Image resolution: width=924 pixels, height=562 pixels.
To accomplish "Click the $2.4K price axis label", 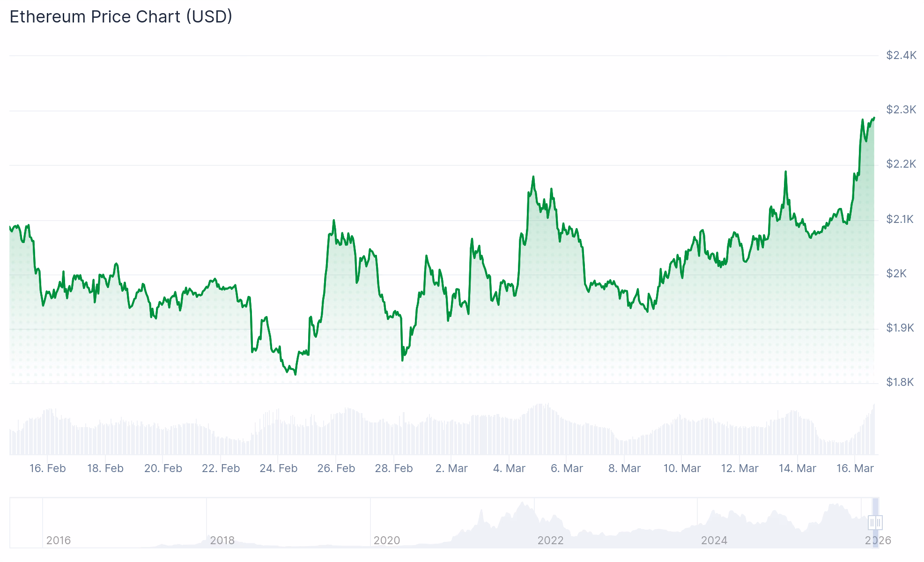I will [x=901, y=55].
